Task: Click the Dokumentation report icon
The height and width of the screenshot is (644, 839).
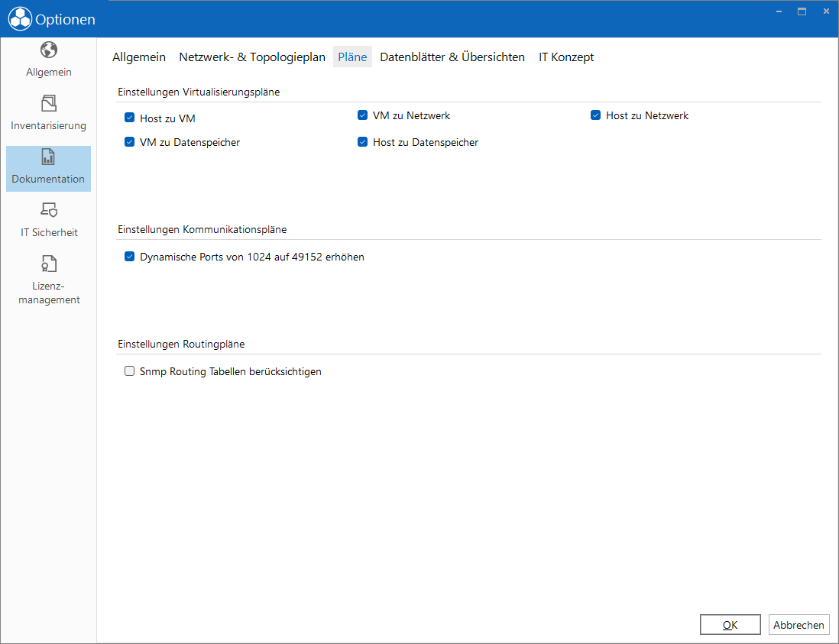Action: pos(48,157)
